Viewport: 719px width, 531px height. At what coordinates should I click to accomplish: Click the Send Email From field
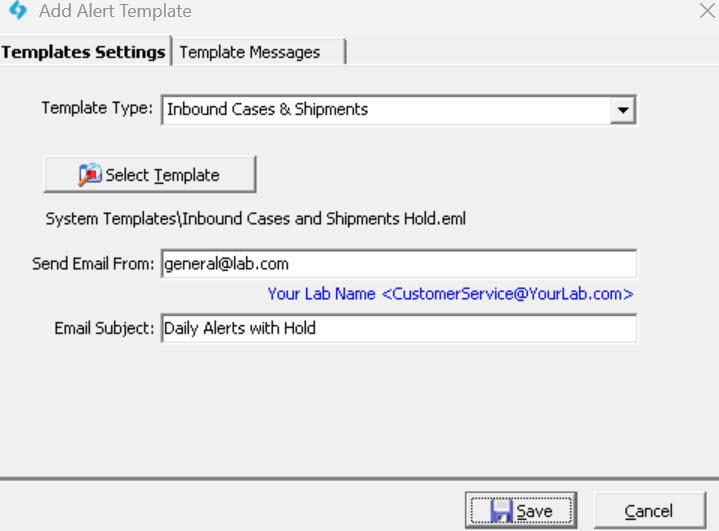398,264
